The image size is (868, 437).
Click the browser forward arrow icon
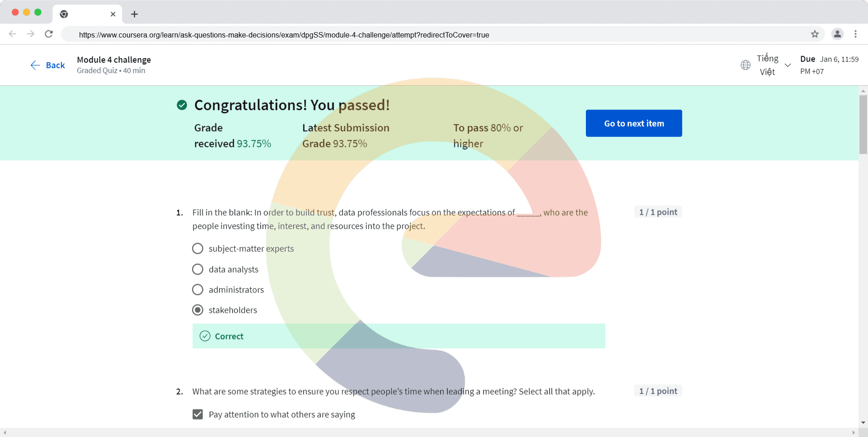(30, 34)
